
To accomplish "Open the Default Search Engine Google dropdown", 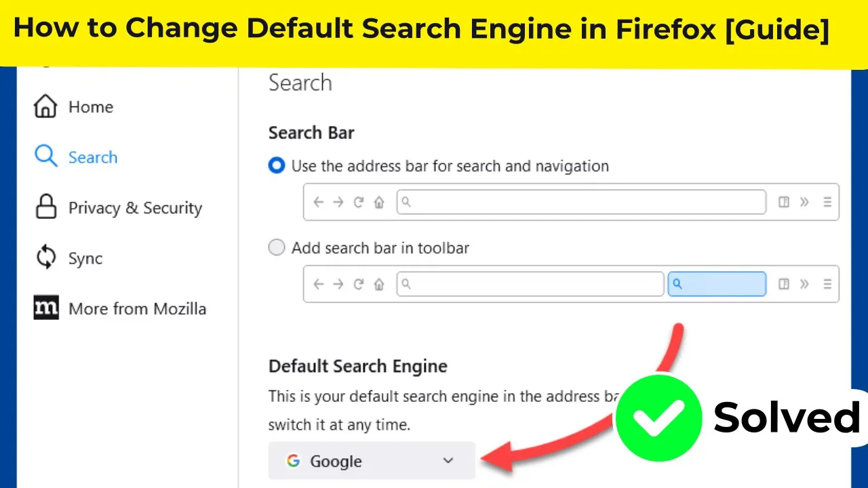I will tap(372, 461).
